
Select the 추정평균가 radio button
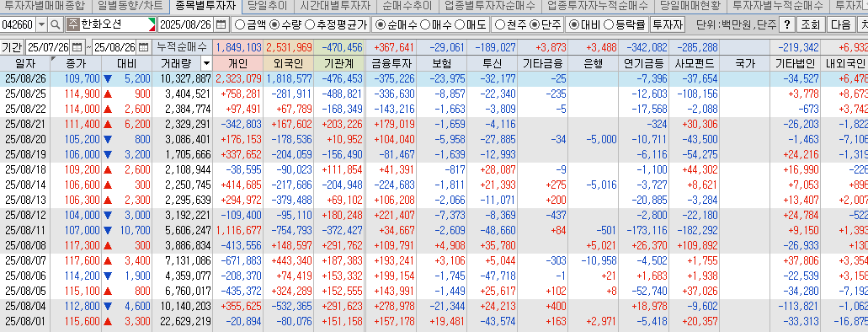tap(310, 25)
